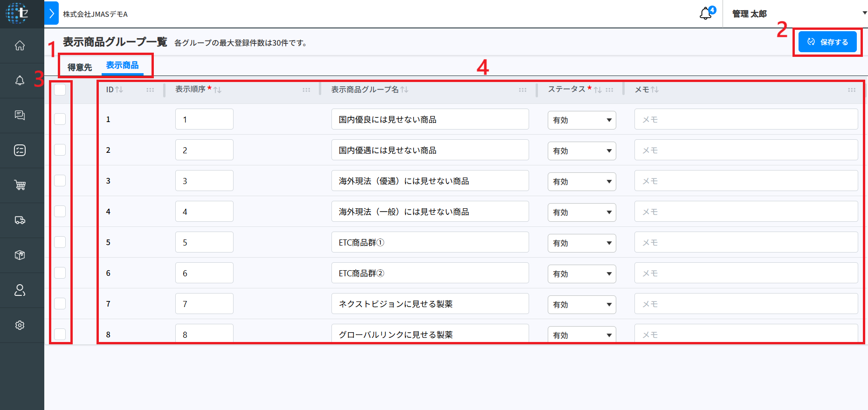Image resolution: width=868 pixels, height=410 pixels.
Task: Toggle the select-all checkbox in table header
Action: tap(60, 89)
